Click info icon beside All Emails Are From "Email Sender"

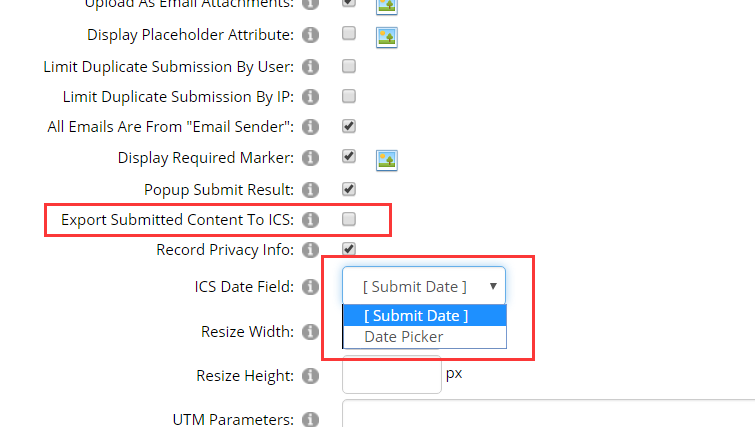[x=311, y=127]
